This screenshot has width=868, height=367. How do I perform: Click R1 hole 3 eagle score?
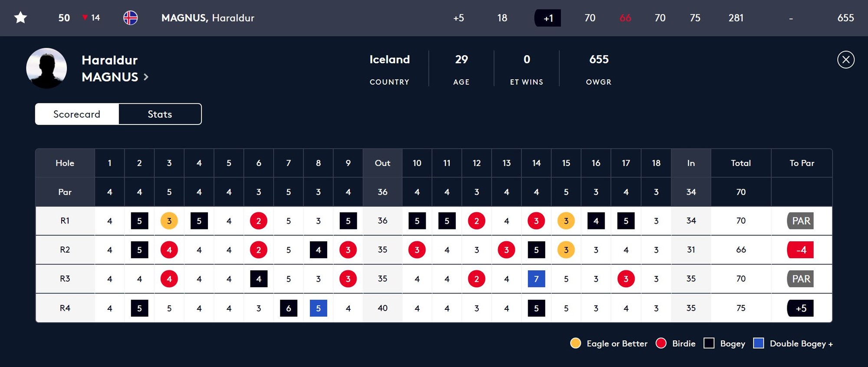[169, 221]
